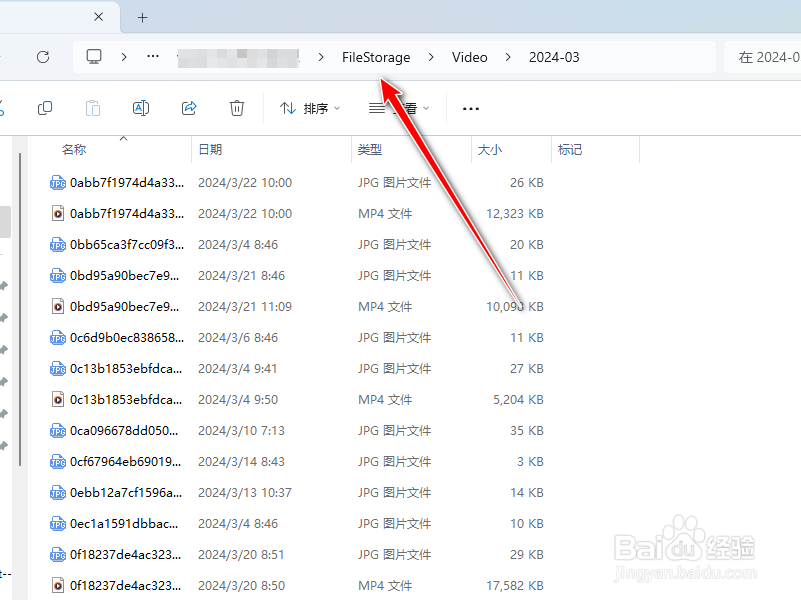Click the Paste toolbar icon
This screenshot has height=600, width=801.
(x=92, y=108)
